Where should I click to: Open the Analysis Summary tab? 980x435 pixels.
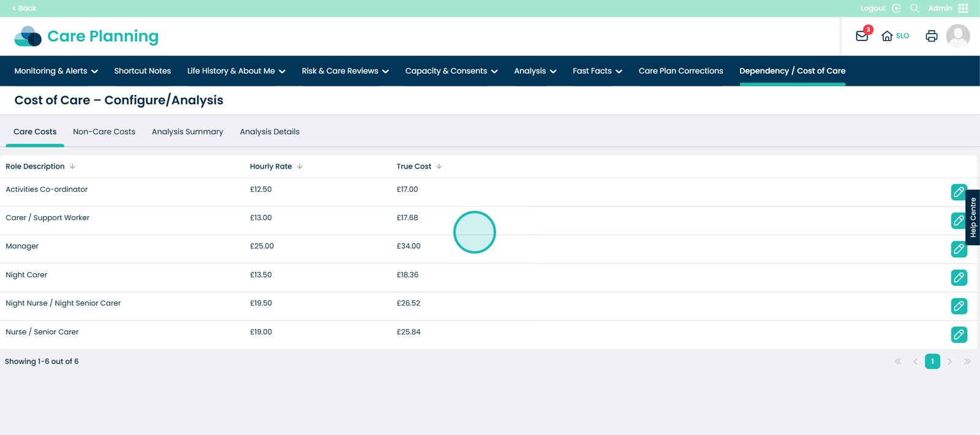coord(187,132)
